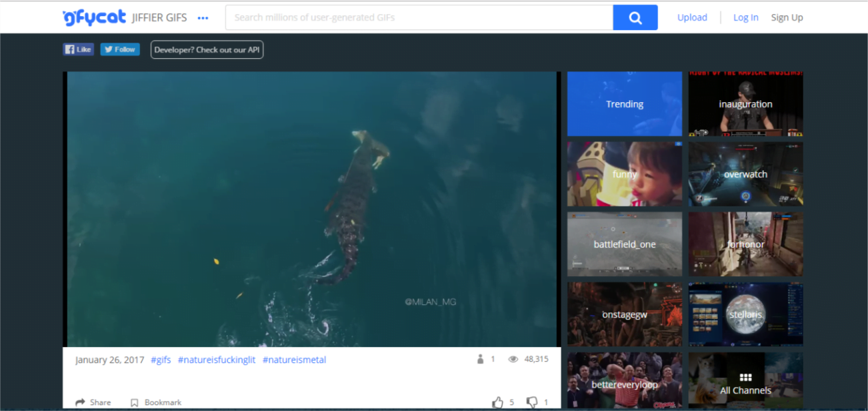
Task: Click the Facebook Like button
Action: click(78, 49)
